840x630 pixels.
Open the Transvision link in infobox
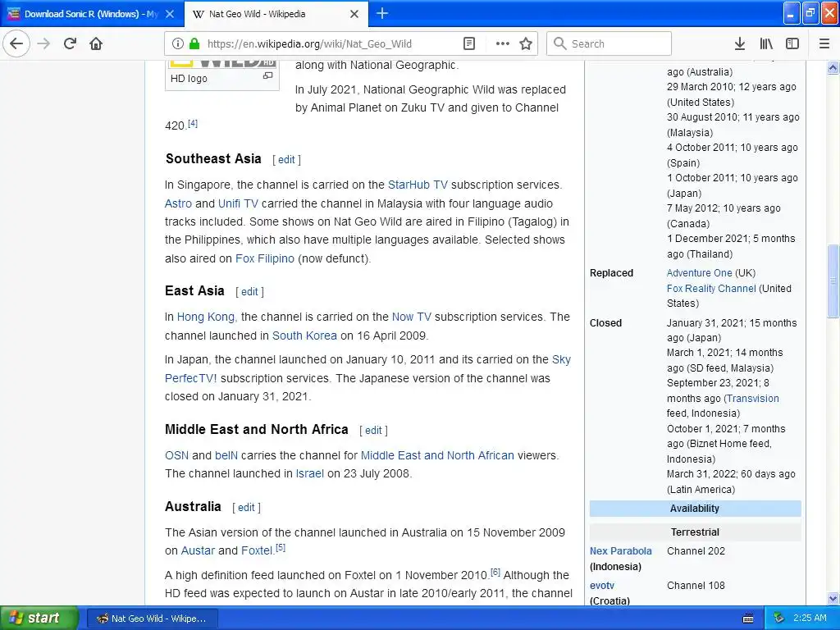pos(752,399)
